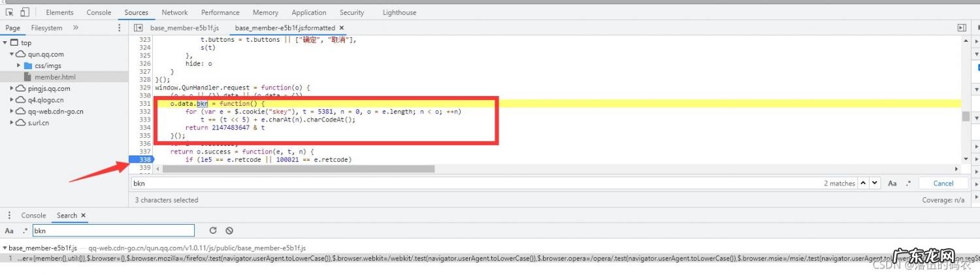
Task: Clear the drawer search results
Action: (229, 231)
